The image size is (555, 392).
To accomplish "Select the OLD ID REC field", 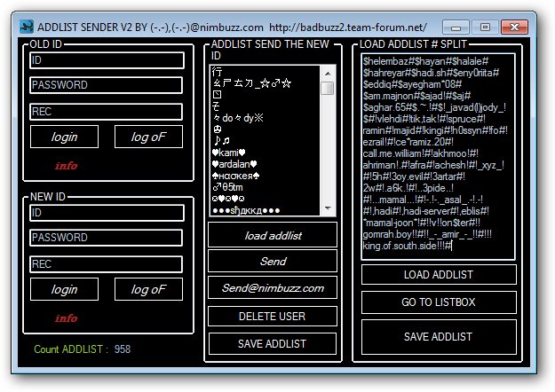I will pyautogui.click(x=107, y=112).
